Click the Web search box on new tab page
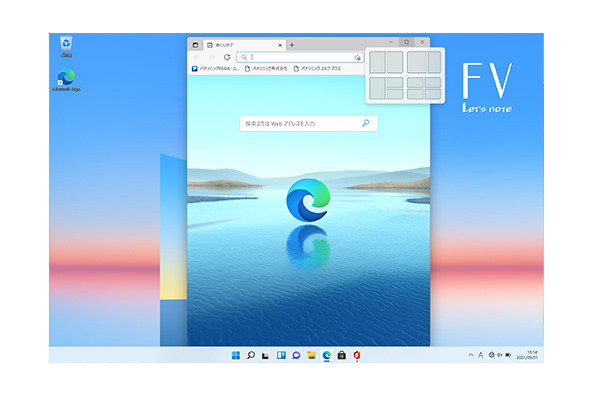 (308, 123)
